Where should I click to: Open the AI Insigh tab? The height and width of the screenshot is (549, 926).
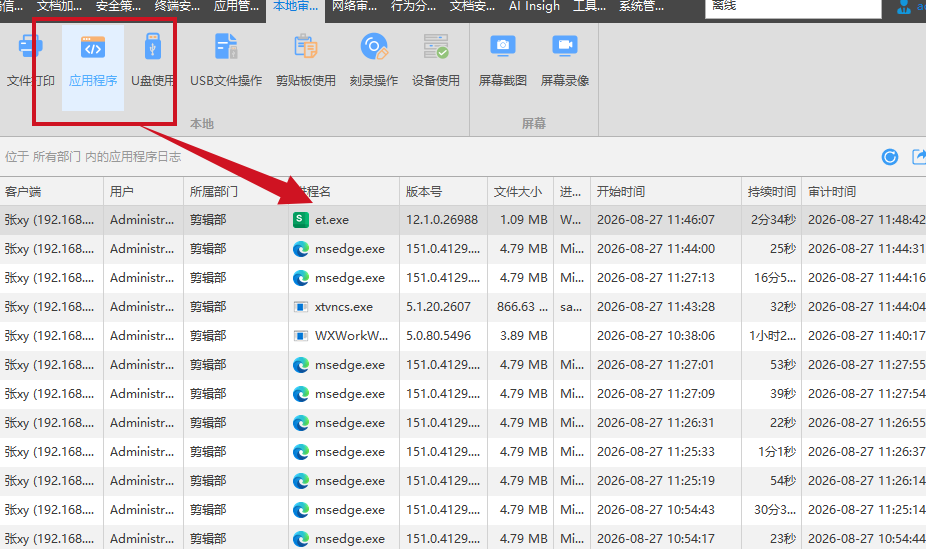(x=534, y=6)
